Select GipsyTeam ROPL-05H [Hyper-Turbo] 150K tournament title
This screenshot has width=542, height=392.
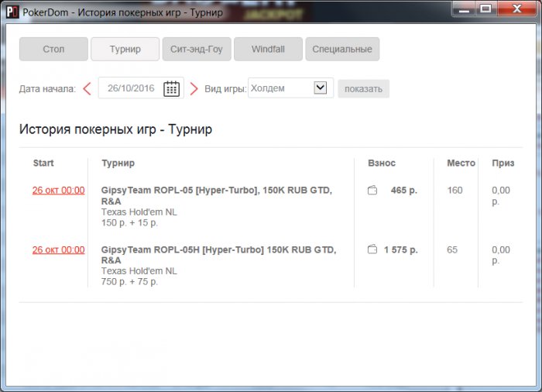(x=218, y=255)
